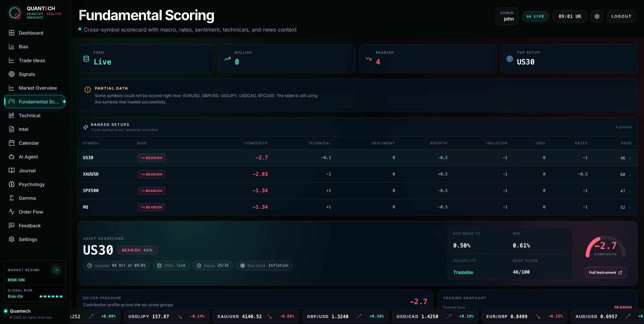This screenshot has width=644, height=324.
Task: Expand the XAUUSD row chevron
Action: click(x=630, y=175)
